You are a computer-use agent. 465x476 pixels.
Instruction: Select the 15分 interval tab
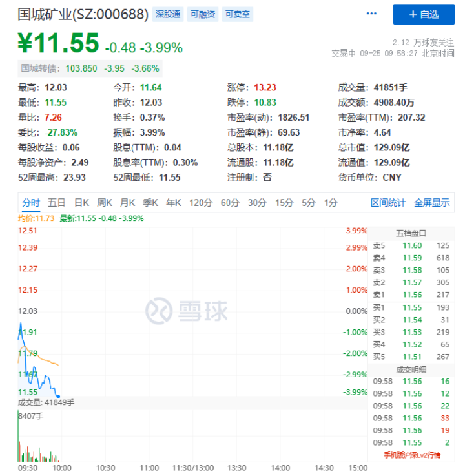284,203
